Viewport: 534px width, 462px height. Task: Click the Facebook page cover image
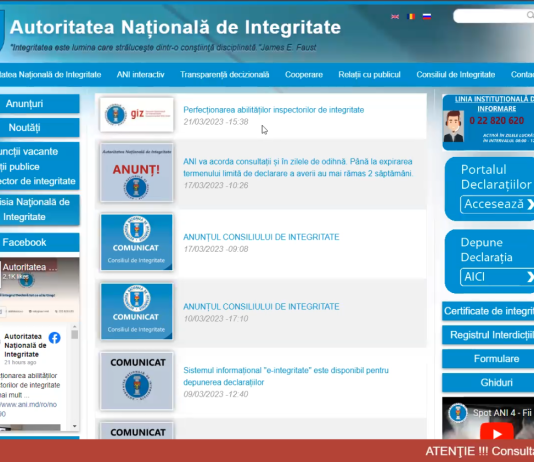[x=40, y=289]
